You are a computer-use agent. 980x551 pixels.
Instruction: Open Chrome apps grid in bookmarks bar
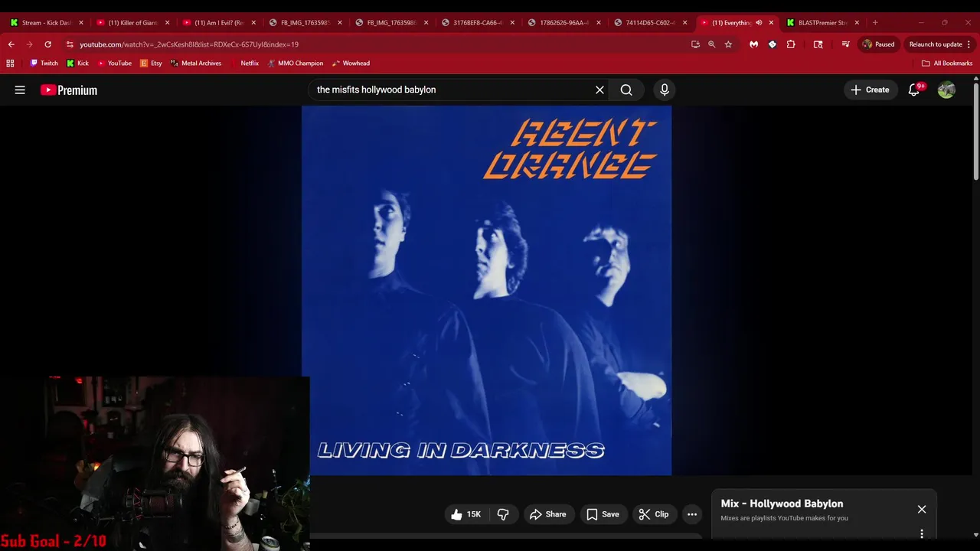pos(10,63)
